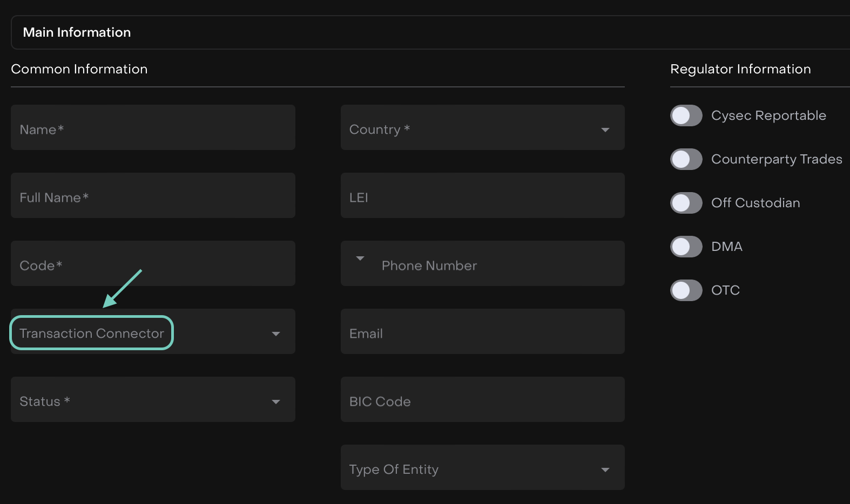
Task: Switch on the OTC toggle
Action: [686, 290]
